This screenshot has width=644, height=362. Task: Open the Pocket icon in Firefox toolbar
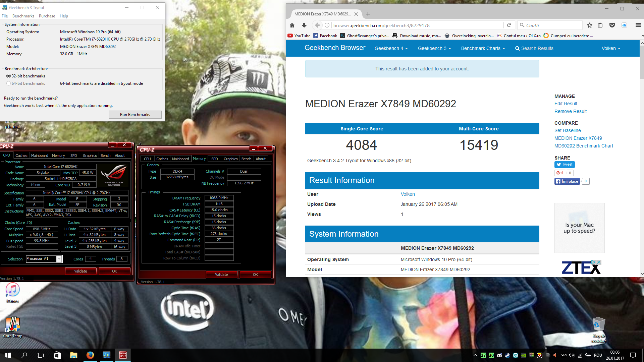point(612,25)
